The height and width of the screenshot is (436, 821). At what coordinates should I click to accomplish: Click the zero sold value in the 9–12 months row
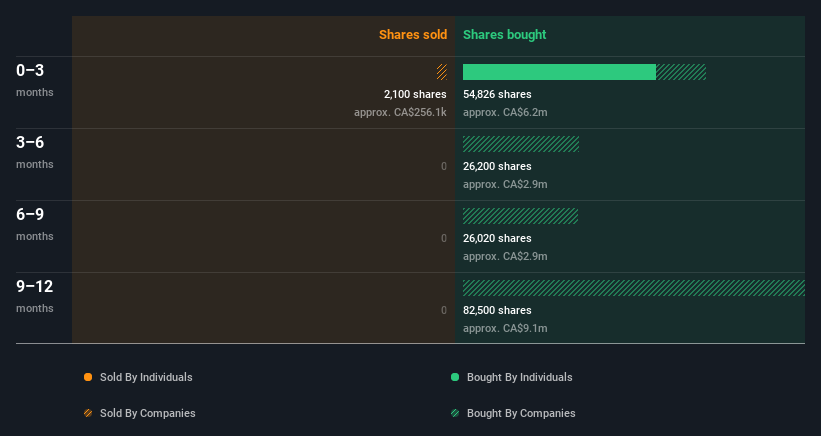pyautogui.click(x=443, y=310)
